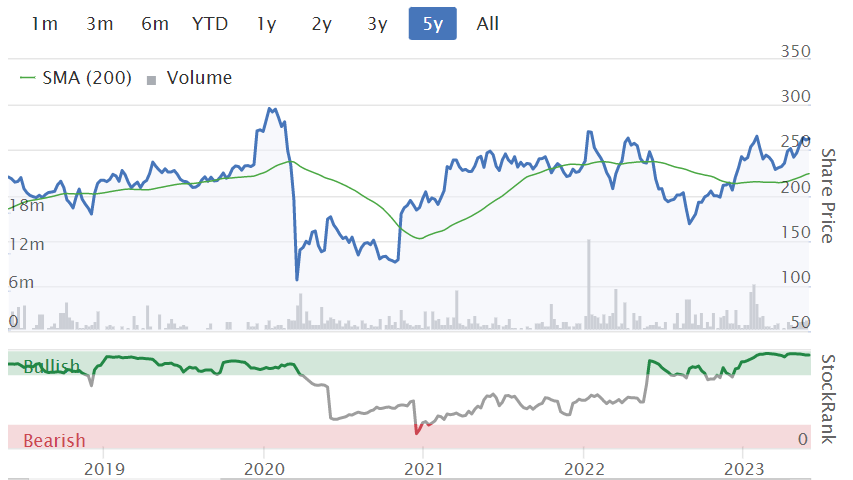
Task: Click the Share Price axis title
Action: 827,196
